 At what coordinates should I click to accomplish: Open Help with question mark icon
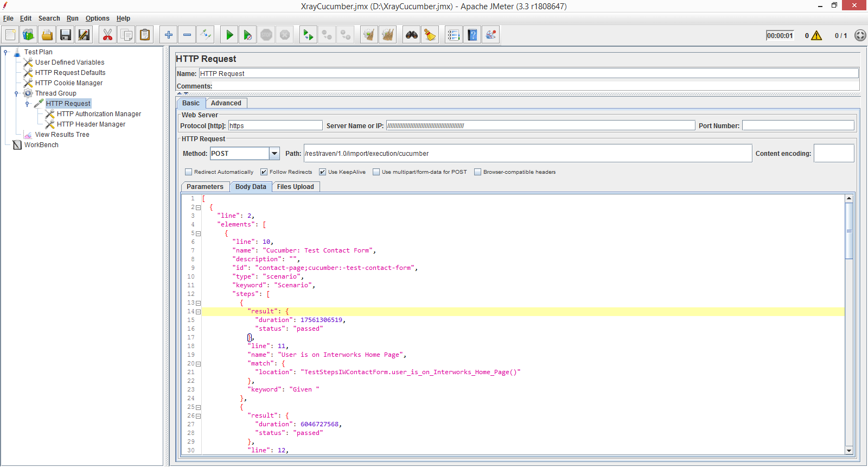point(473,35)
